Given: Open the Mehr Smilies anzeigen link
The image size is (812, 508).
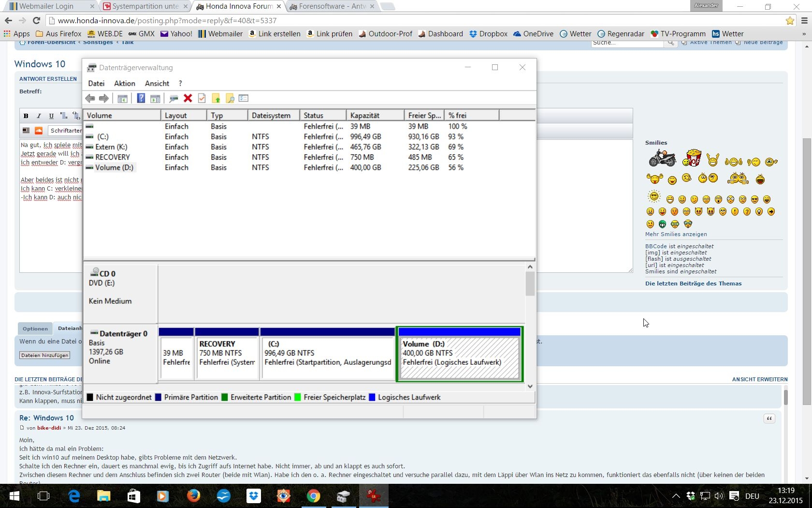Looking at the screenshot, I should [676, 234].
